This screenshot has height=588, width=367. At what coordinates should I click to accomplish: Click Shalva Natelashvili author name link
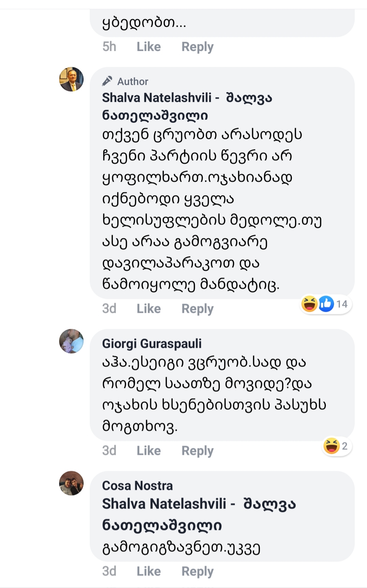tap(187, 98)
